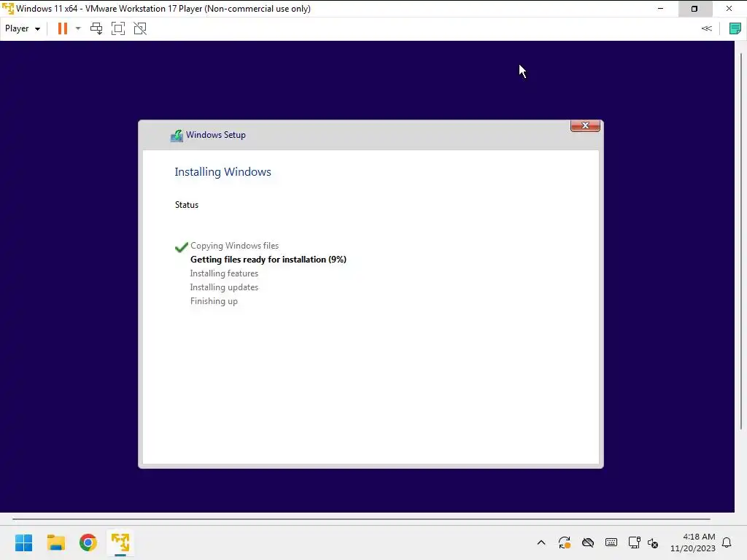
Task: Click the Status label
Action: point(186,205)
